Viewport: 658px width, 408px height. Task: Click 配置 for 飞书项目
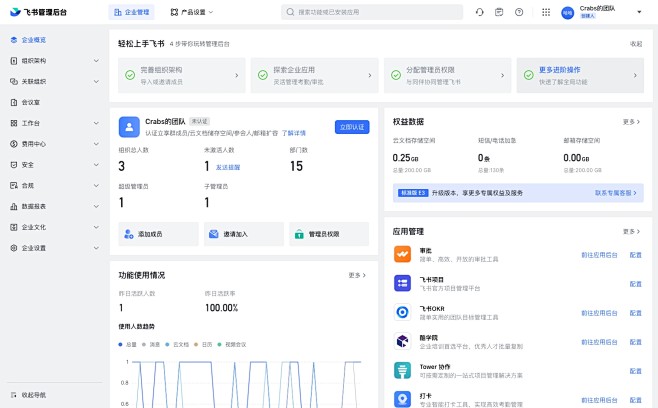[x=636, y=284]
